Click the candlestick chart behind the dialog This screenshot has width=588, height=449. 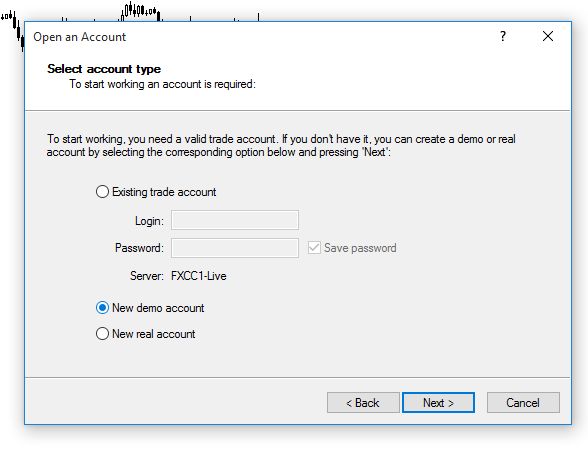[139, 11]
